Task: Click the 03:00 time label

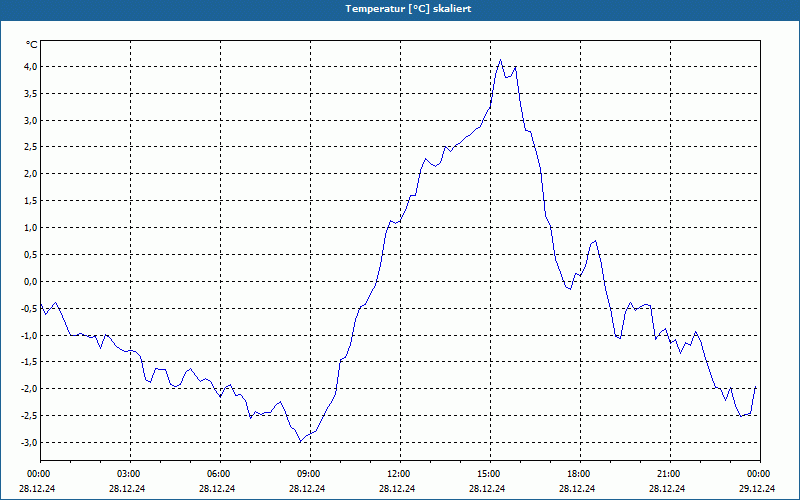Action: click(x=131, y=474)
